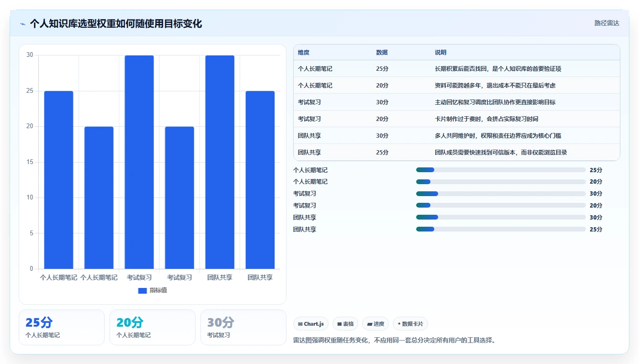Select the cell 长期积累后能否找回，是个人知识库的首要验证项
The height and width of the screenshot is (364, 639).
click(498, 69)
